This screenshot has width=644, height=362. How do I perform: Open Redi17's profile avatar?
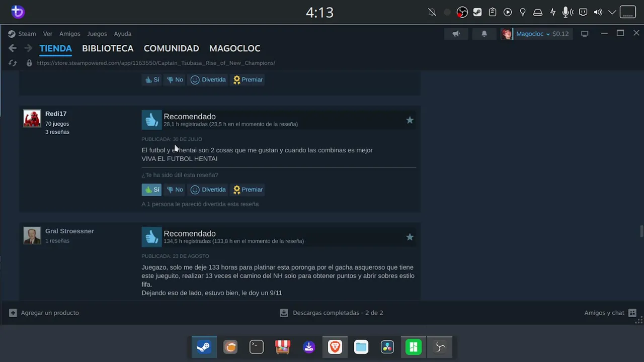click(32, 119)
